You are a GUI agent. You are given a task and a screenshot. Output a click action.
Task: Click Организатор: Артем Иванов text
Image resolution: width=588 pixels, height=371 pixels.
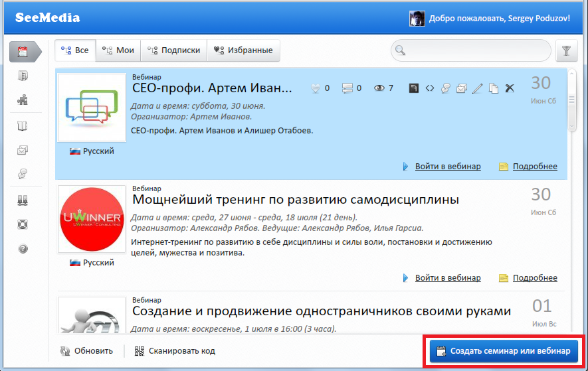coord(191,117)
